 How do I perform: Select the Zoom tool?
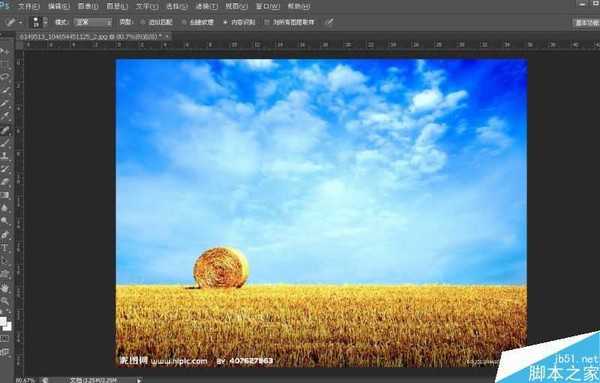click(x=5, y=300)
